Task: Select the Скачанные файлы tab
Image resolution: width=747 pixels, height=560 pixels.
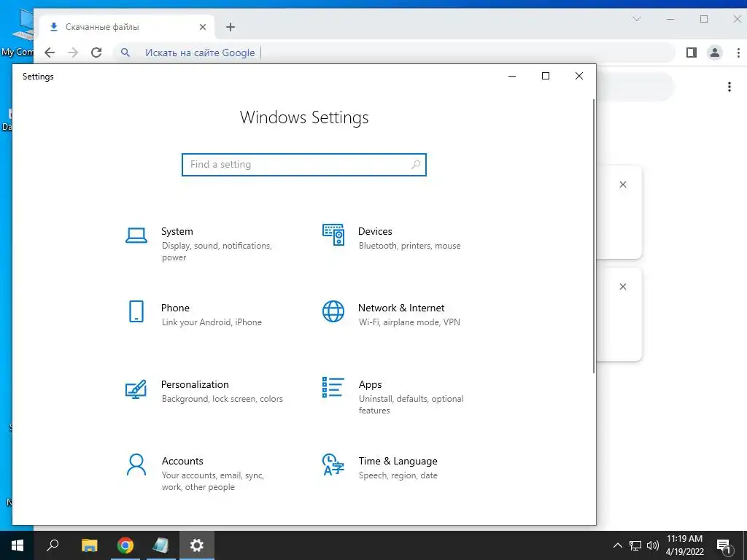Action: [x=127, y=27]
